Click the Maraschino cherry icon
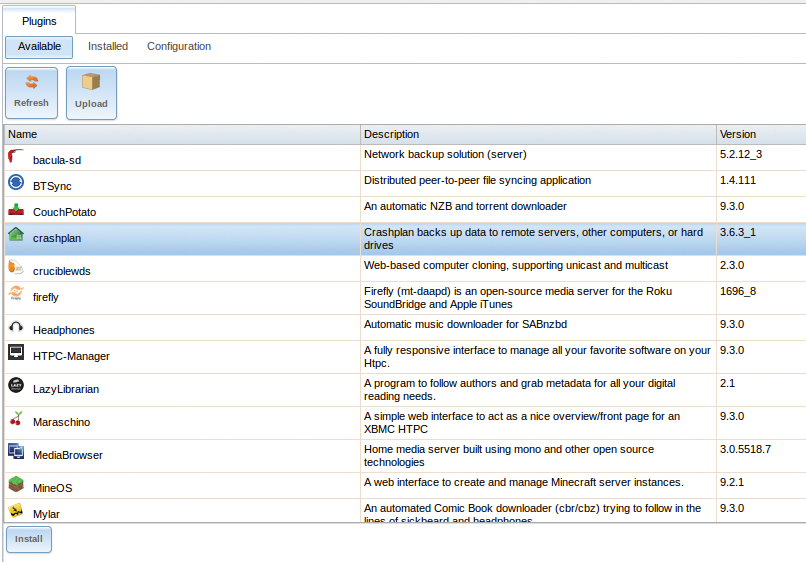 (16, 418)
